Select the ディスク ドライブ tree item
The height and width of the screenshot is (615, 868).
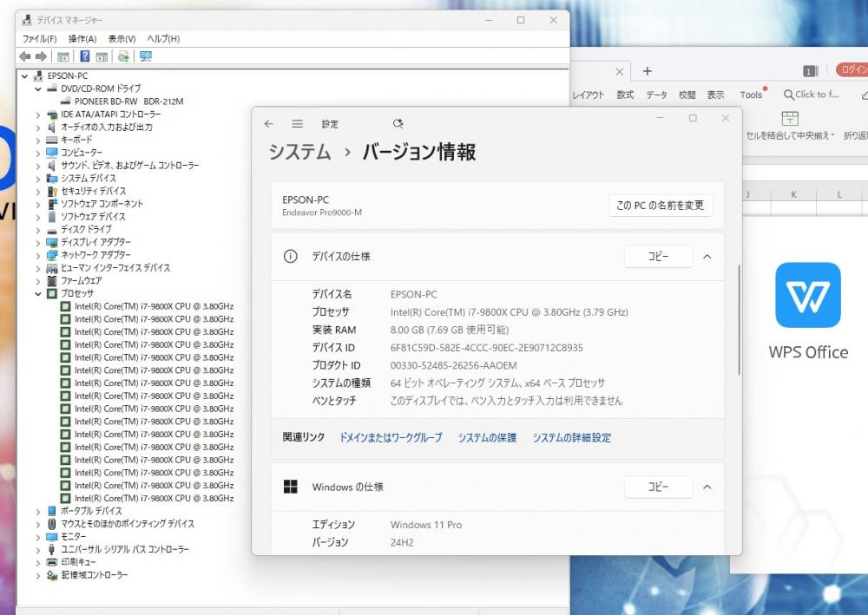(x=86, y=230)
